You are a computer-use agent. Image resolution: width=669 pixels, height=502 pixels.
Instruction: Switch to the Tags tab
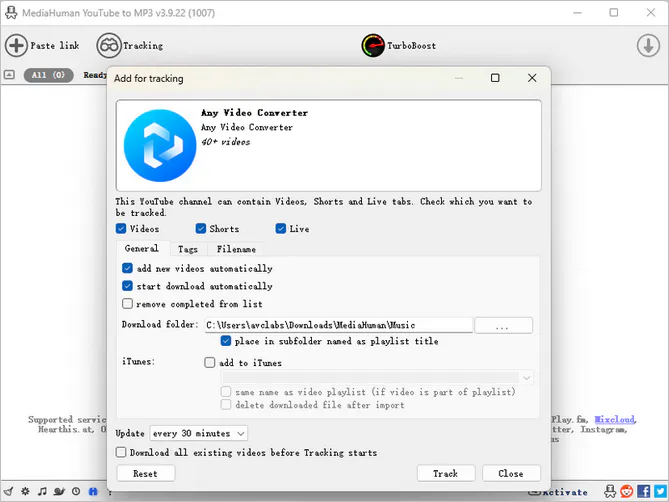pos(188,249)
